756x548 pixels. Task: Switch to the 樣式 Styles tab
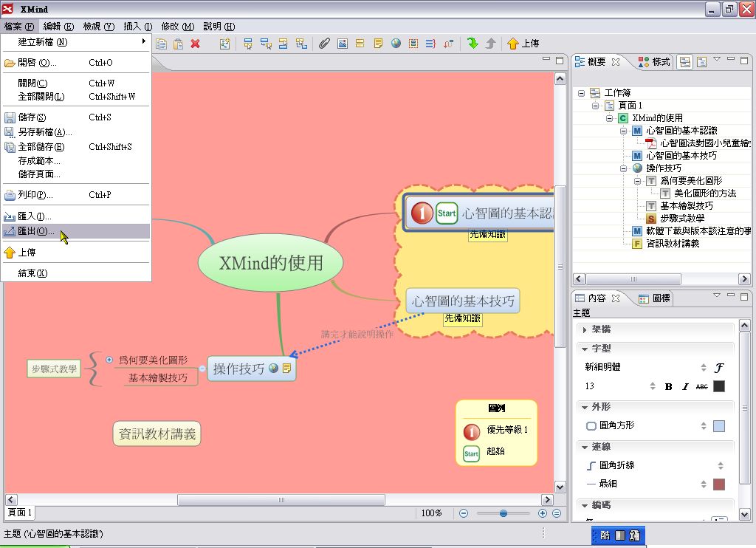(x=654, y=62)
